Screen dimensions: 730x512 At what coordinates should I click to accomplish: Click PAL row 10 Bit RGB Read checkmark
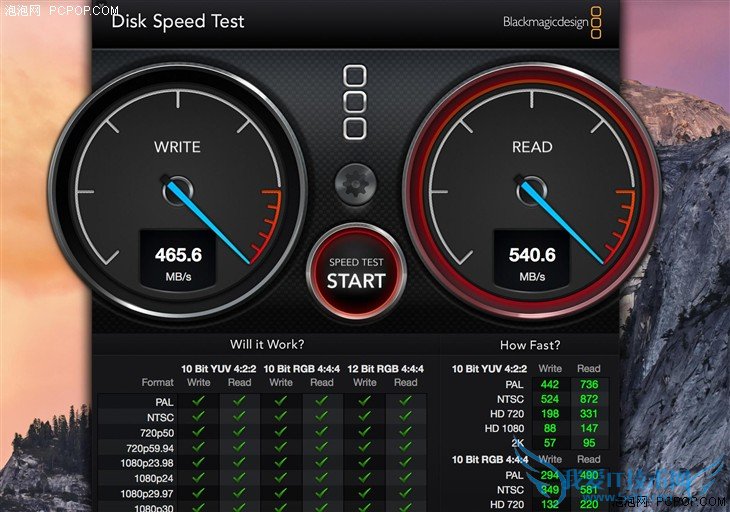(x=322, y=401)
